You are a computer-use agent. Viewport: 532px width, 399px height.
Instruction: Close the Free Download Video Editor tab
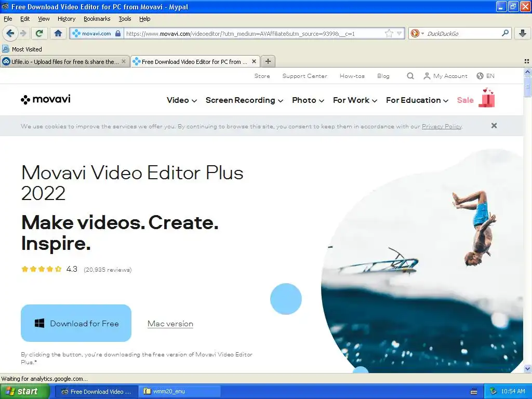(254, 61)
